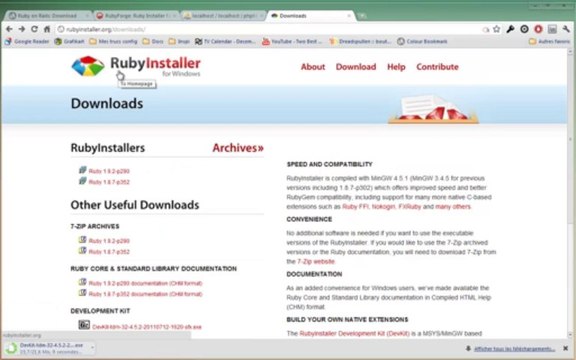Download the Ruby 1.9.2-p290 7-zip archive link

pos(109,241)
